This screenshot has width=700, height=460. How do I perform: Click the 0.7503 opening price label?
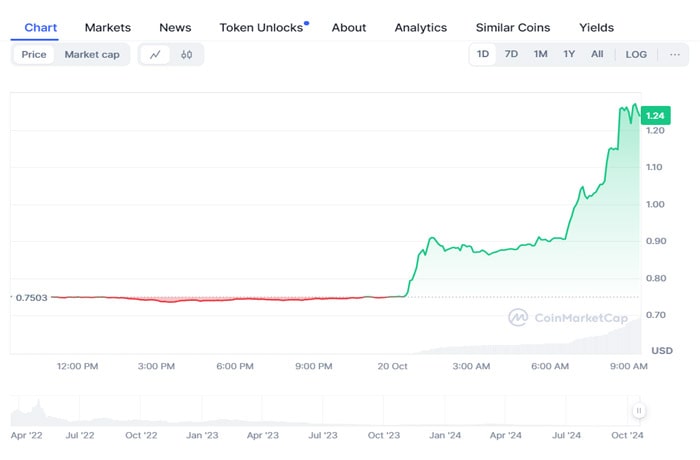31,298
